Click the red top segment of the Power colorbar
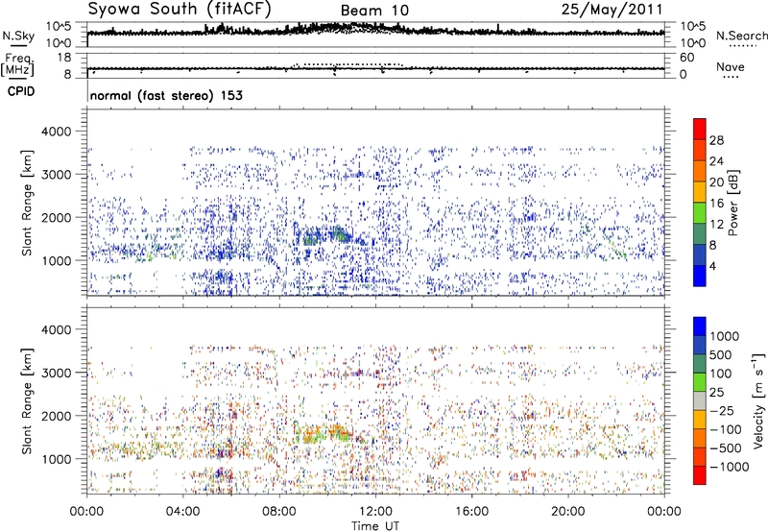This screenshot has width=768, height=532. pyautogui.click(x=700, y=129)
